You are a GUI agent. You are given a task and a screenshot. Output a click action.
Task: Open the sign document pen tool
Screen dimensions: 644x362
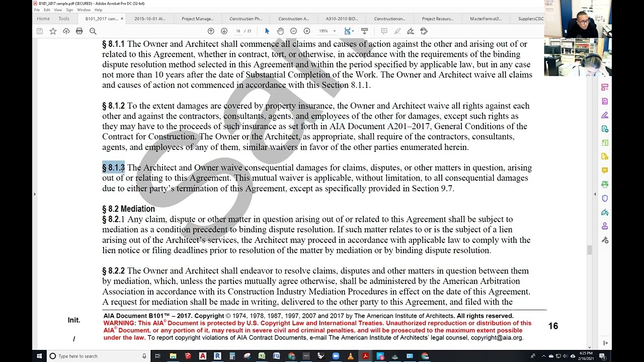[411, 31]
